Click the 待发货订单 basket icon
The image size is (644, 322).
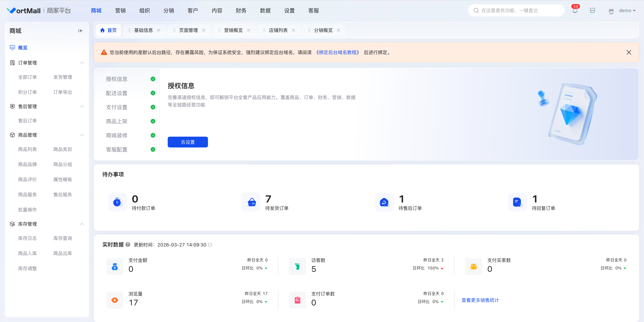click(251, 202)
